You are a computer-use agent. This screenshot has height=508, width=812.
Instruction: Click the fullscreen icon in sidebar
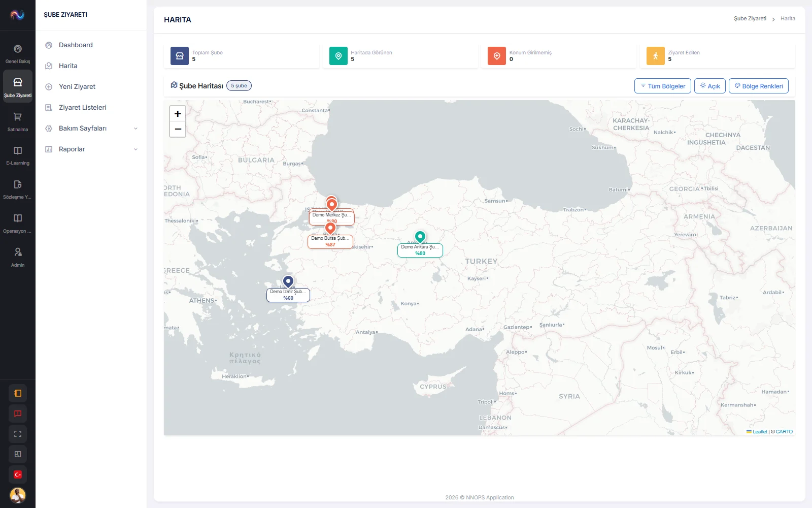[18, 434]
